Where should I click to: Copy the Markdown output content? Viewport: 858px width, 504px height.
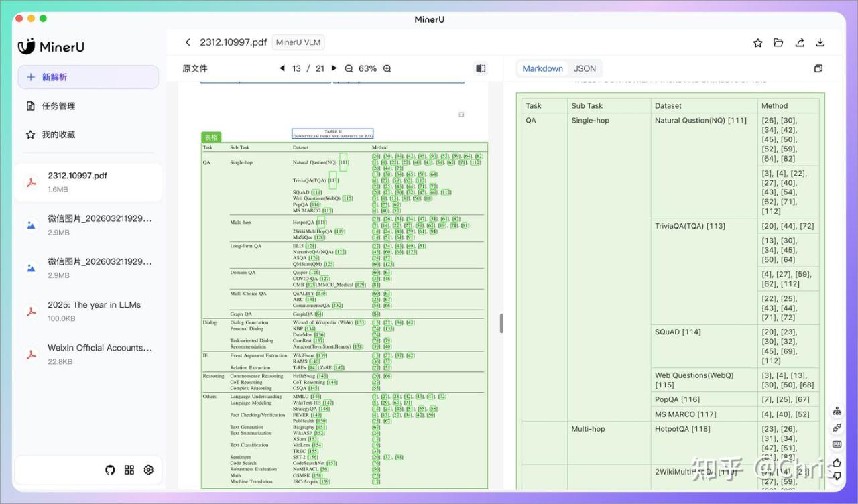click(818, 68)
